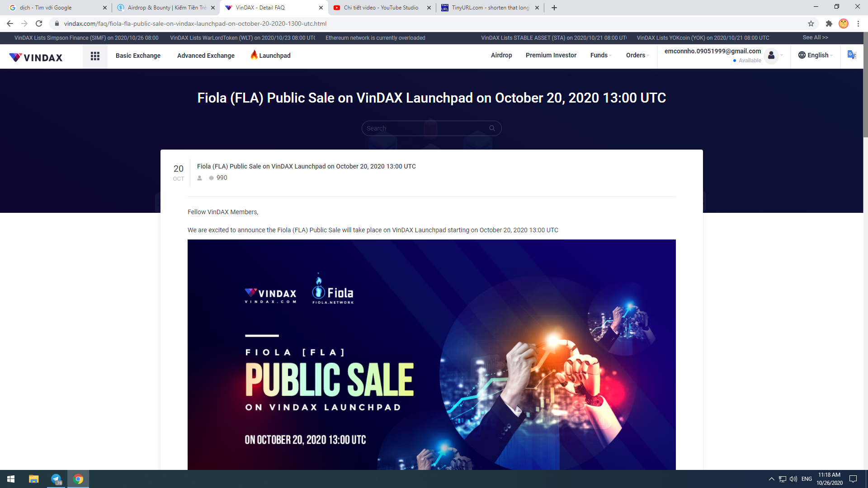The width and height of the screenshot is (868, 488).
Task: Open the Chrome extensions puzzle icon
Action: point(829,23)
